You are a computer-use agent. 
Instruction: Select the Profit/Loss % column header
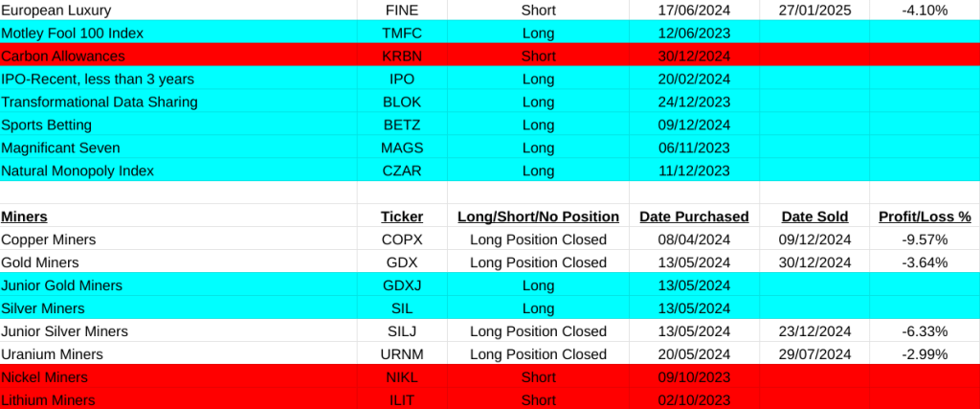click(924, 216)
